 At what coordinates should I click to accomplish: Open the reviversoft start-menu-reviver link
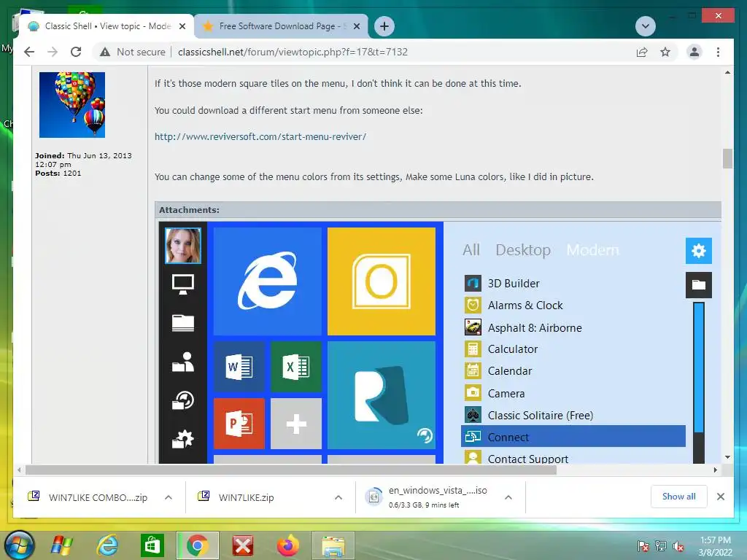[260, 136]
